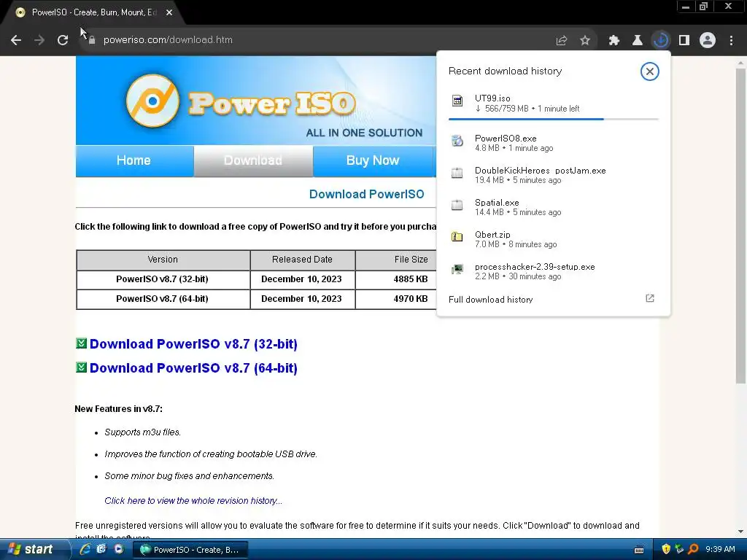Viewport: 747px width, 560px height.
Task: Click the Download PowerISO heading
Action: point(366,194)
